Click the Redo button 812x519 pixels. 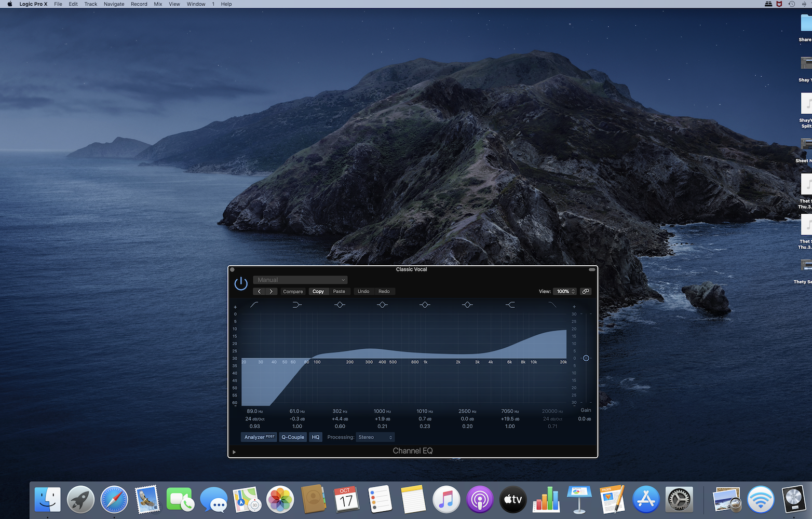point(384,292)
